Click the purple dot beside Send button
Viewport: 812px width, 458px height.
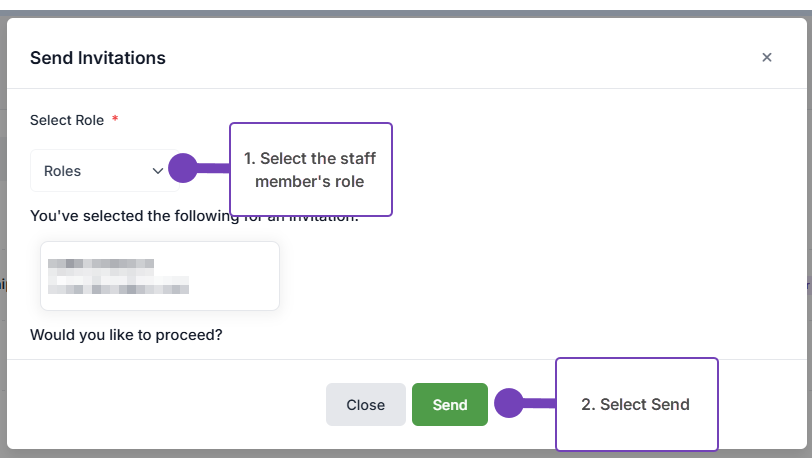[509, 403]
